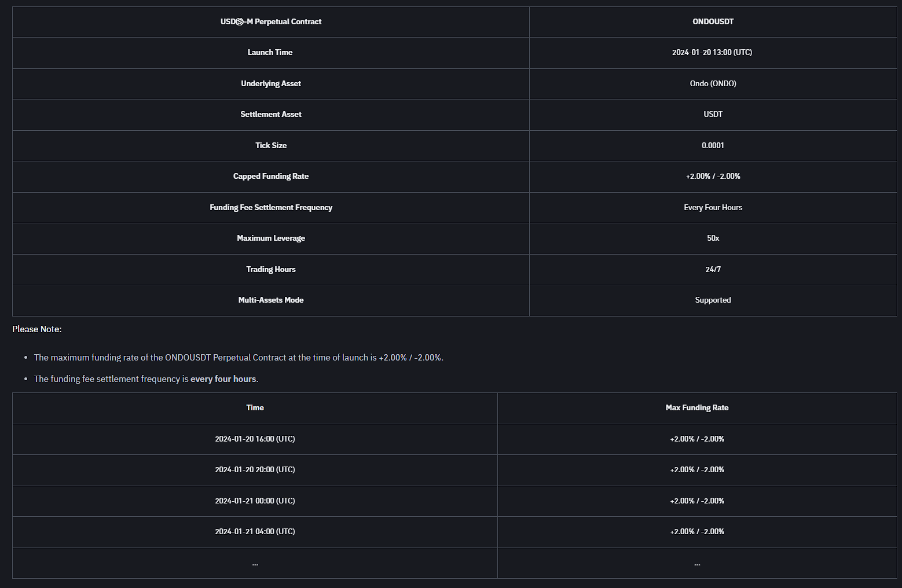Click the Funding Fee Settlement Frequency label
Screen dimensions: 902x588
pyautogui.click(x=270, y=207)
